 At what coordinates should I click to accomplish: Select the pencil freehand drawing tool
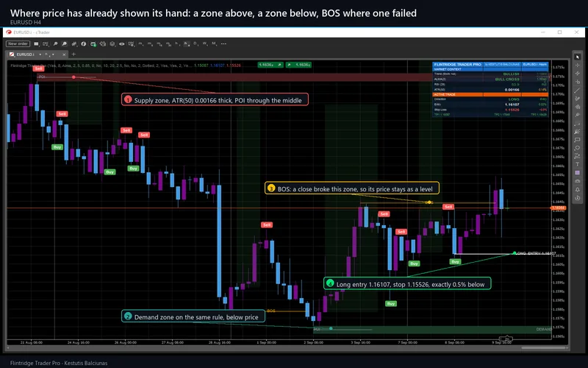(577, 99)
